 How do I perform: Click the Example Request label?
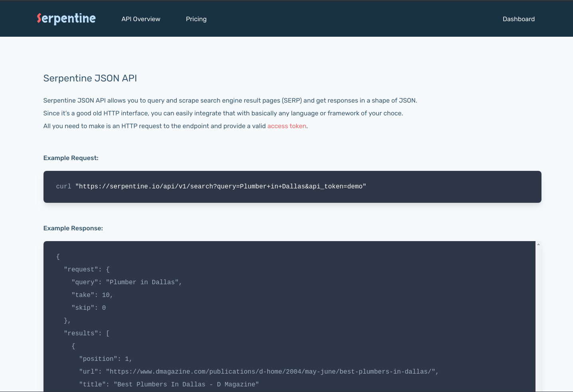[71, 158]
